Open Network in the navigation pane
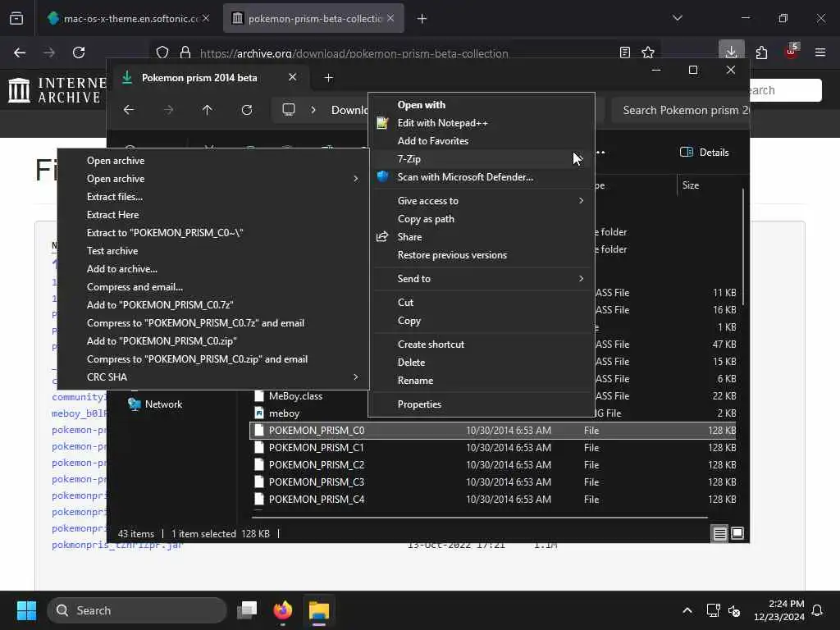Viewport: 840px width, 630px height. click(163, 404)
